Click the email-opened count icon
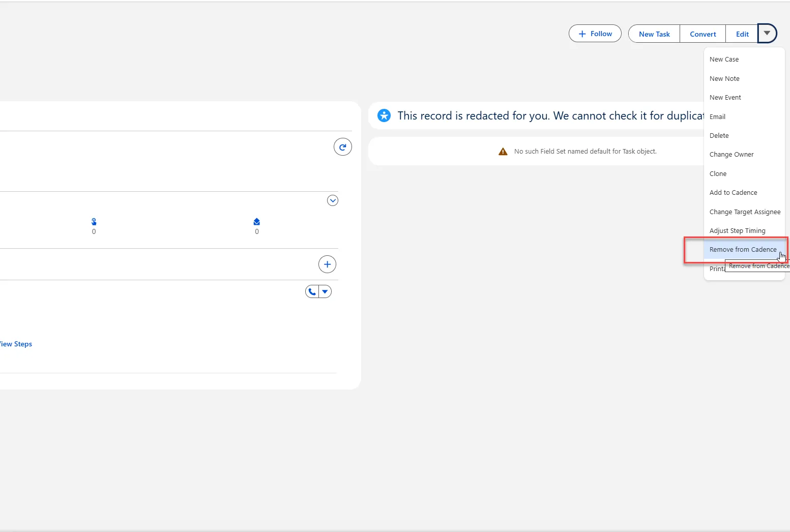This screenshot has width=790, height=532. 256,222
